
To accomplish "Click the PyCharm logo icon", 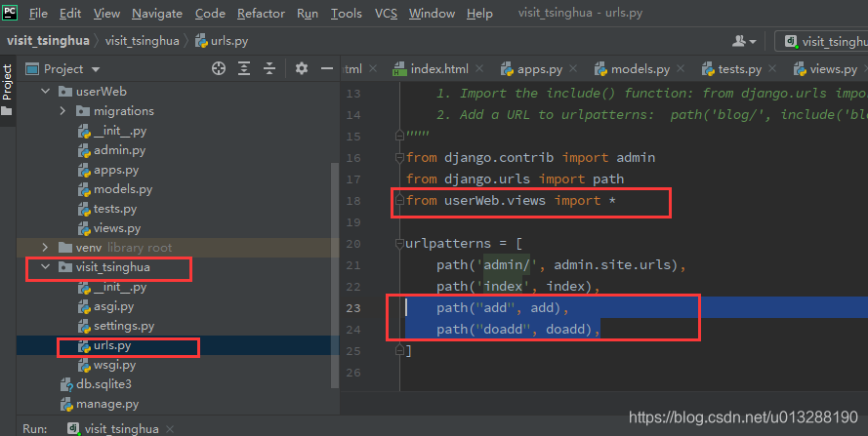I will (10, 12).
